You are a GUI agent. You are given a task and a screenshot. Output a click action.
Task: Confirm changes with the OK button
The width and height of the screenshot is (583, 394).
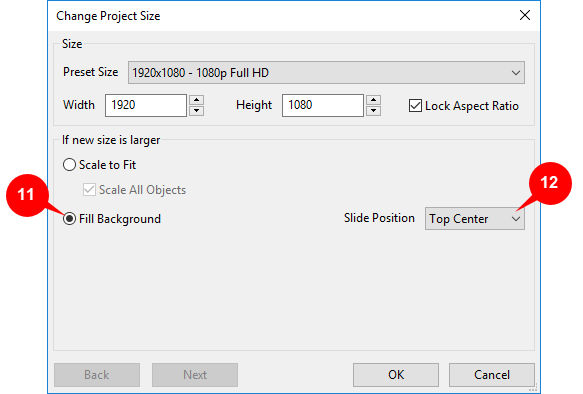396,375
